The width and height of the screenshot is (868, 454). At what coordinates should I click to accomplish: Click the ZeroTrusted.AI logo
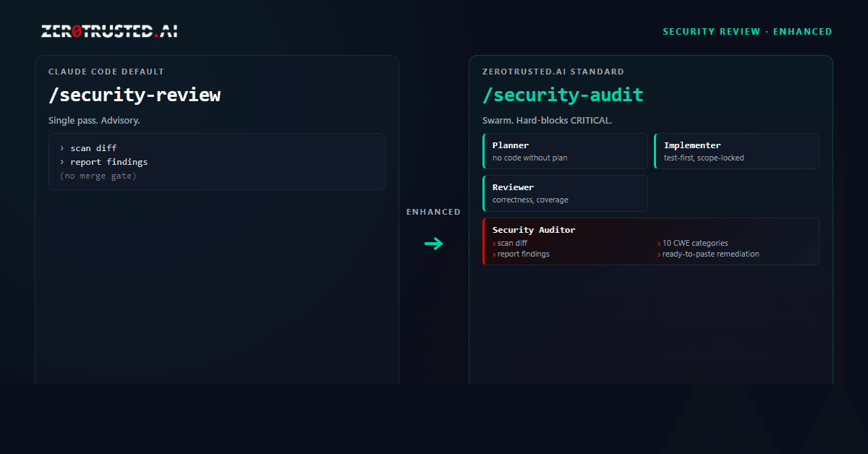click(109, 31)
